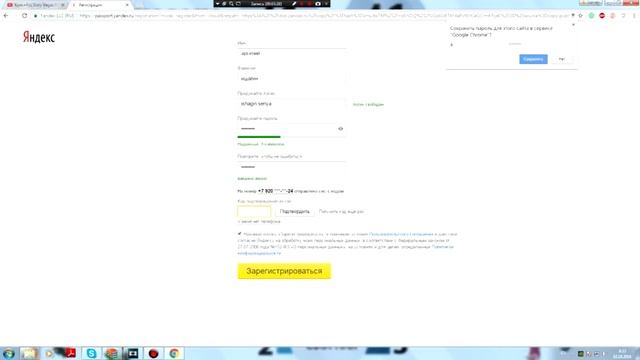Click the 'Подтвердить' button

295,211
